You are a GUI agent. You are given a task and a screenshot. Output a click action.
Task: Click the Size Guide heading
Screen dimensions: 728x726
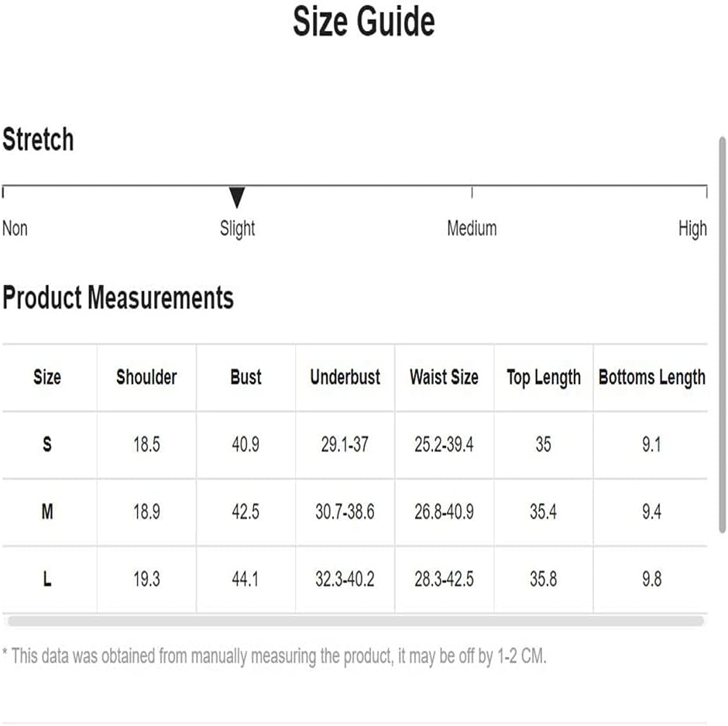coord(363,21)
